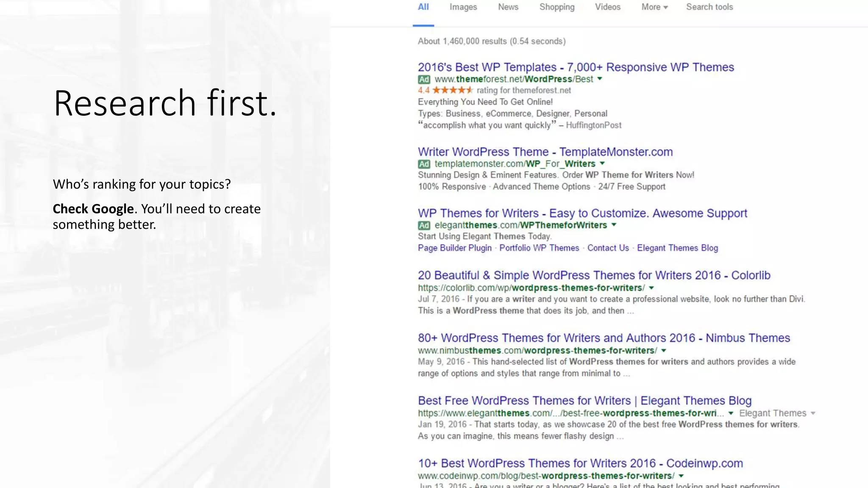868x488 pixels.
Task: Open the News search tab
Action: tap(508, 7)
